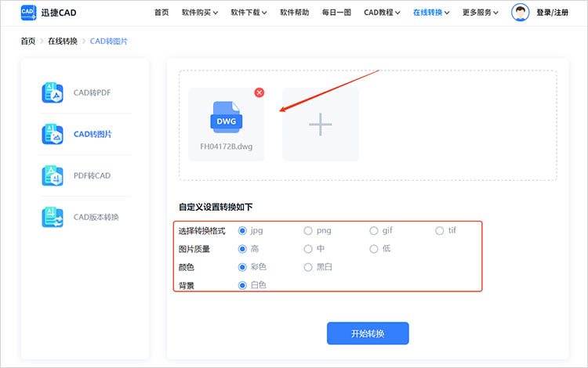Click CAD转图片 in the breadcrumb

point(109,41)
